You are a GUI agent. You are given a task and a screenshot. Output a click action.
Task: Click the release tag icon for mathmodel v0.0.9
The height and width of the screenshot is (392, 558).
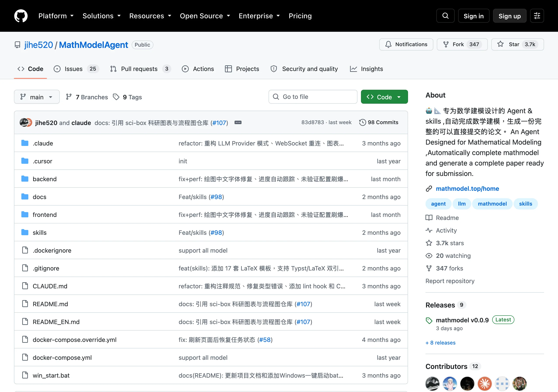[429, 321]
